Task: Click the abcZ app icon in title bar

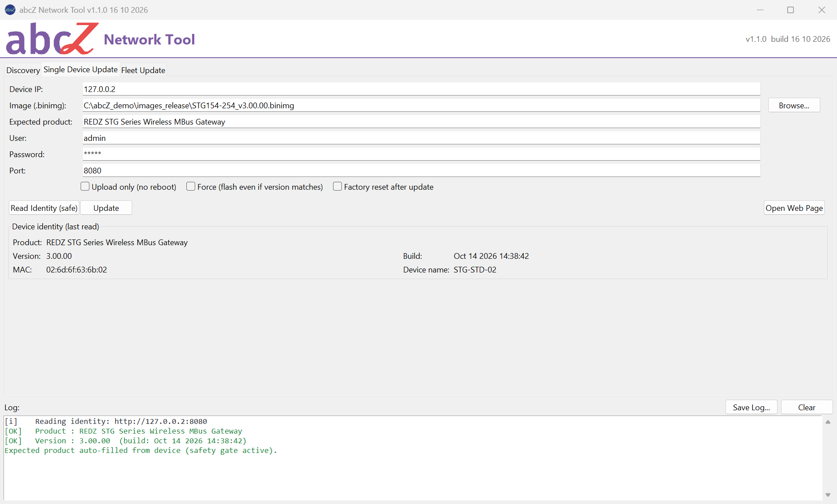Action: click(10, 10)
